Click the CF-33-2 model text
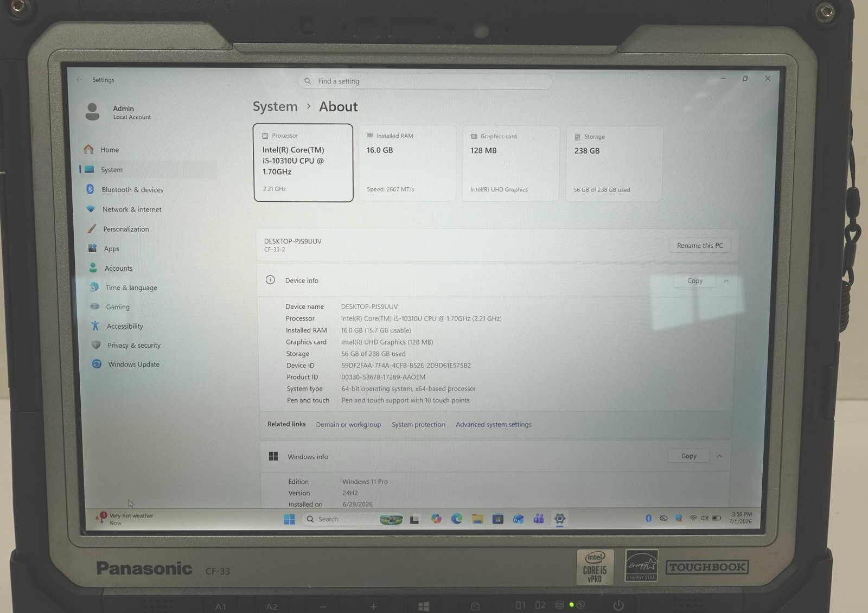Viewport: 868px width, 613px height. pos(275,250)
